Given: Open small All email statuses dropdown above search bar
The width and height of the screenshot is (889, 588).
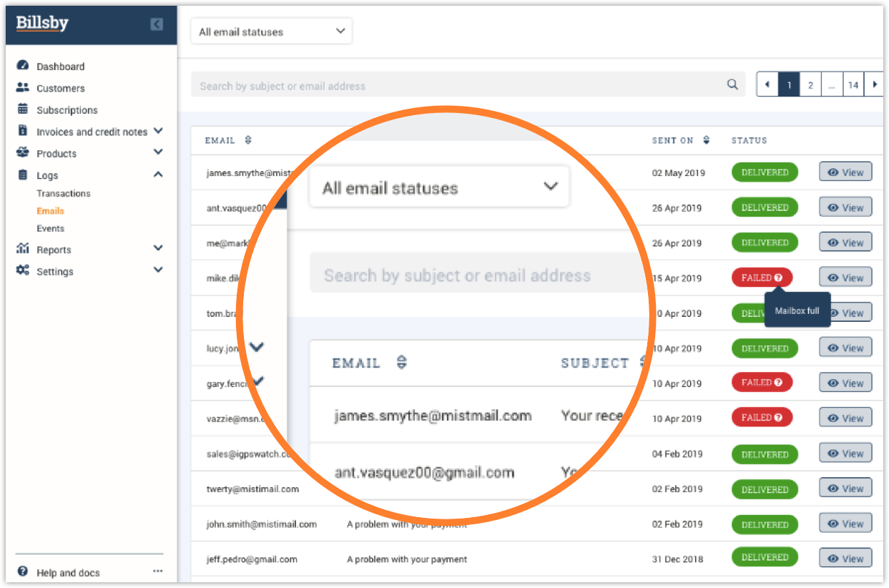Looking at the screenshot, I should click(272, 31).
